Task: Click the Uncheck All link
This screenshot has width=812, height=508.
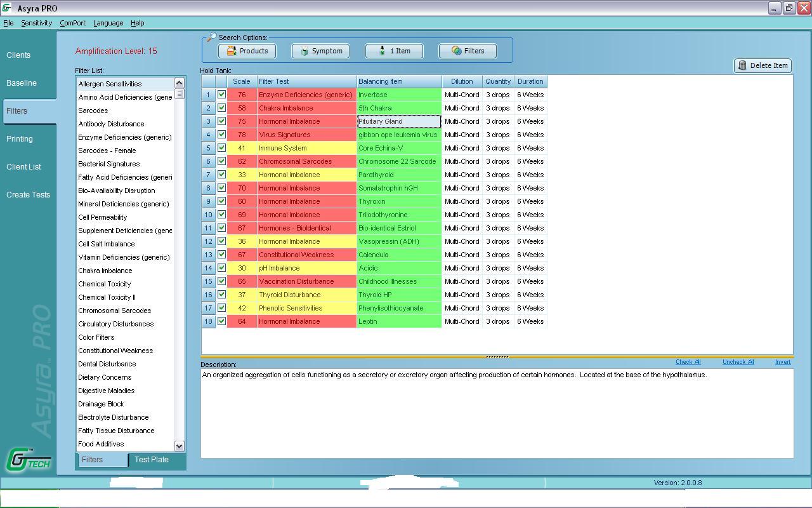Action: [x=738, y=362]
